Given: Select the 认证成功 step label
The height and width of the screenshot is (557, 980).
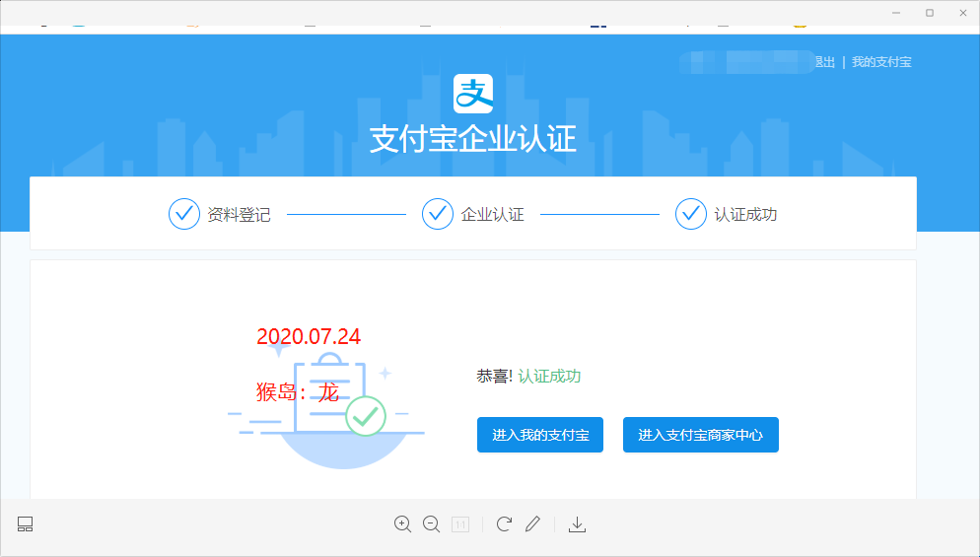Looking at the screenshot, I should [745, 215].
